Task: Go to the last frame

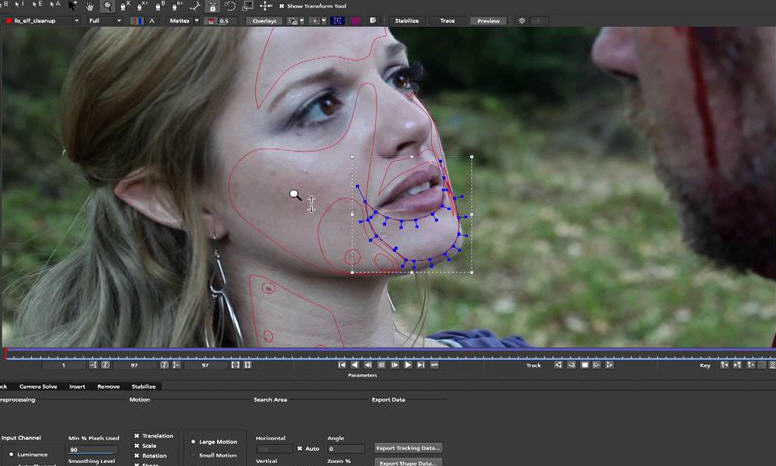Action: click(421, 365)
